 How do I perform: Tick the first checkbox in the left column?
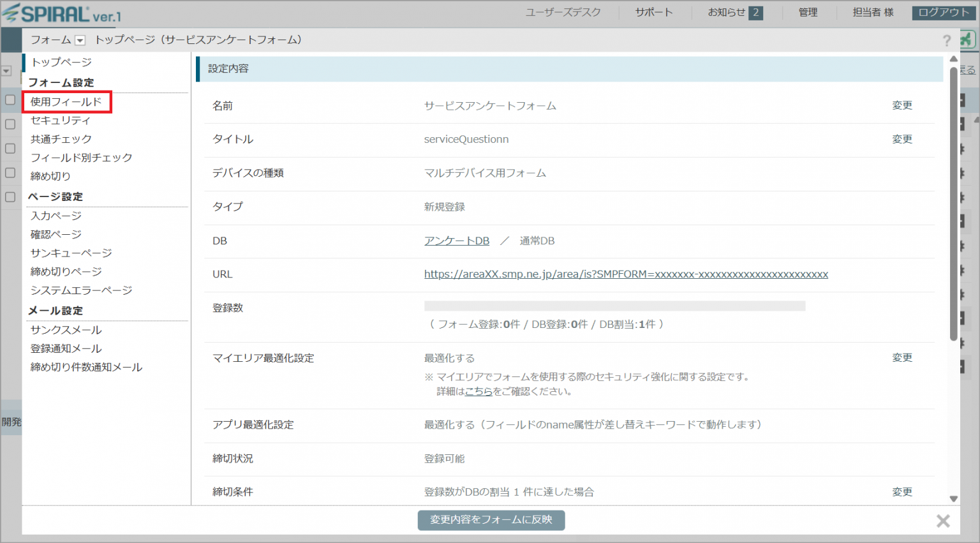pos(10,100)
